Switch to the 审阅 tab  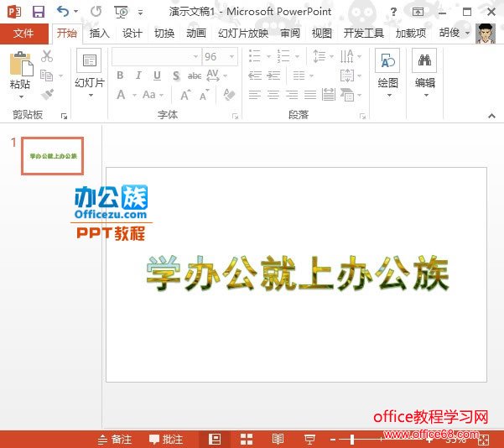290,33
